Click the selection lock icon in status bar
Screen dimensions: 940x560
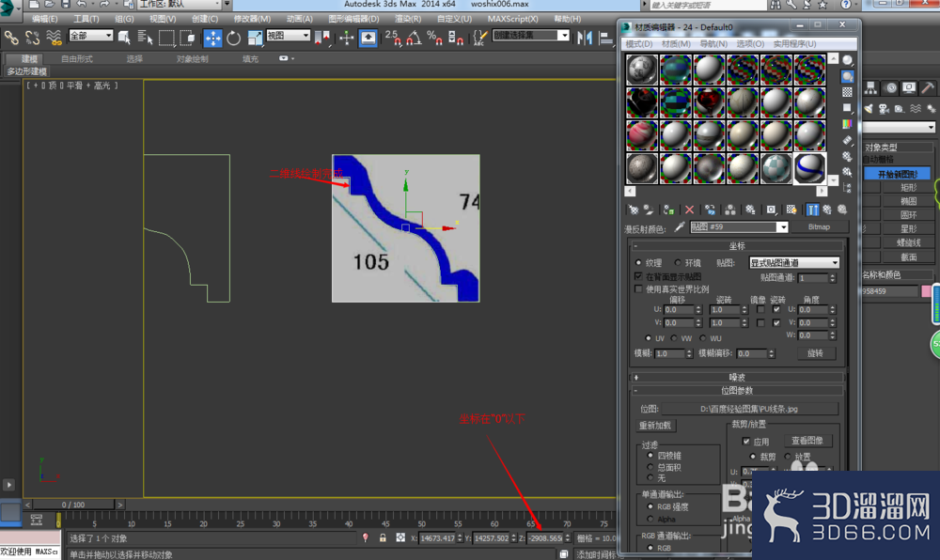[x=383, y=537]
